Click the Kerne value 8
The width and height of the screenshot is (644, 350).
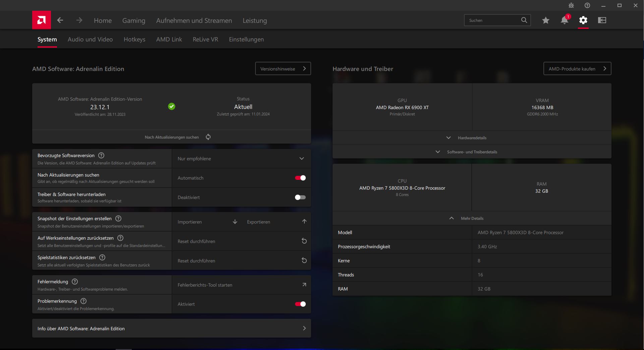[x=479, y=261]
